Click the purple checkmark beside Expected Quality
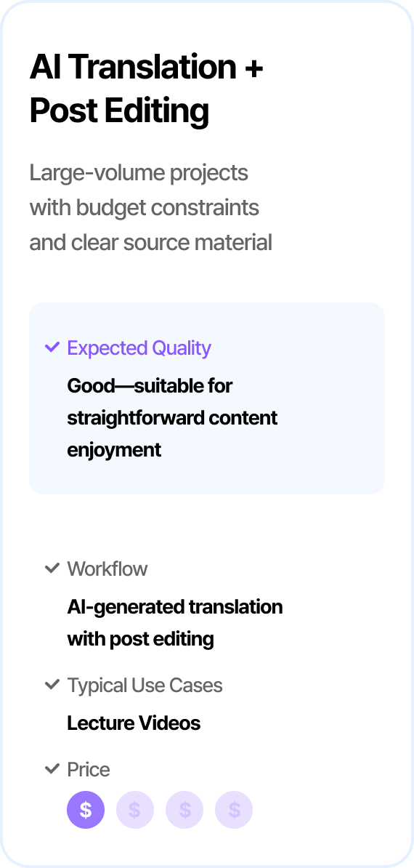Image resolution: width=414 pixels, height=868 pixels. [x=52, y=347]
